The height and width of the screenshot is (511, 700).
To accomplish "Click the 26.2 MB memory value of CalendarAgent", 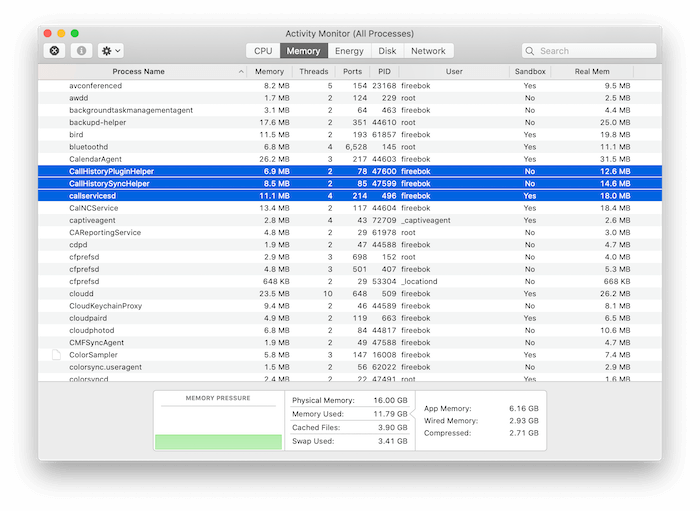I will 274,159.
